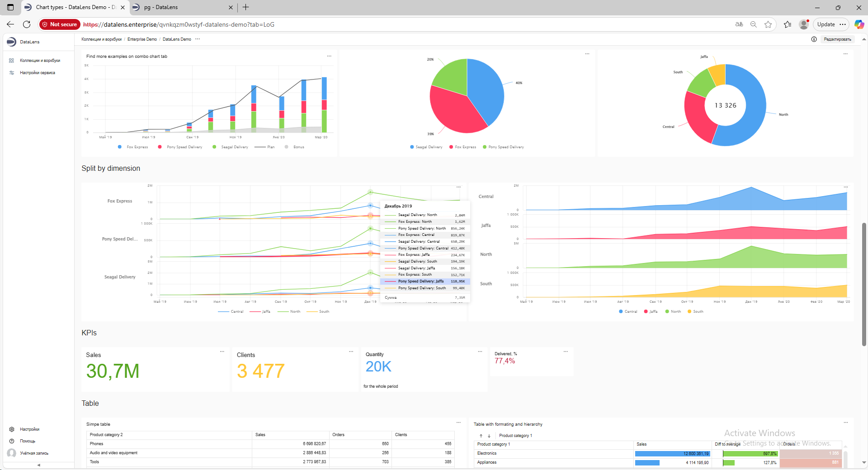Click the up arrow in hierarchy table
Image resolution: width=868 pixels, height=470 pixels.
(x=481, y=436)
